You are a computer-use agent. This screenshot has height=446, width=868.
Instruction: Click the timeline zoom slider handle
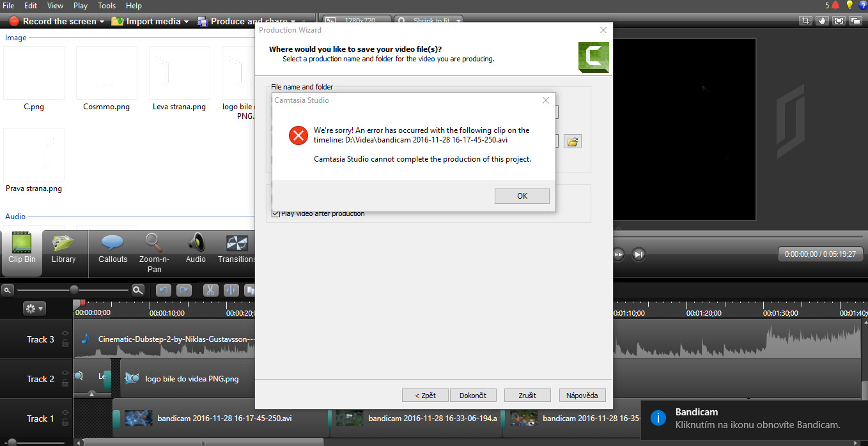74,290
